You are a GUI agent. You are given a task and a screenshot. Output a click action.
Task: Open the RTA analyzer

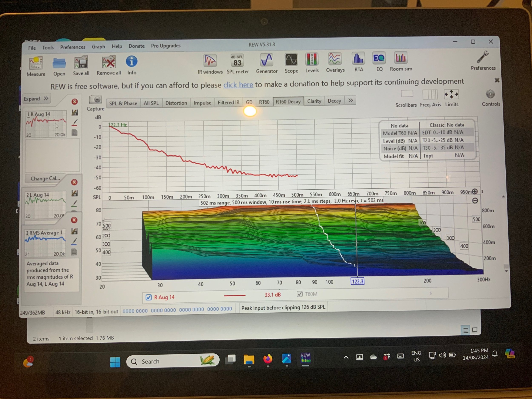tap(358, 59)
